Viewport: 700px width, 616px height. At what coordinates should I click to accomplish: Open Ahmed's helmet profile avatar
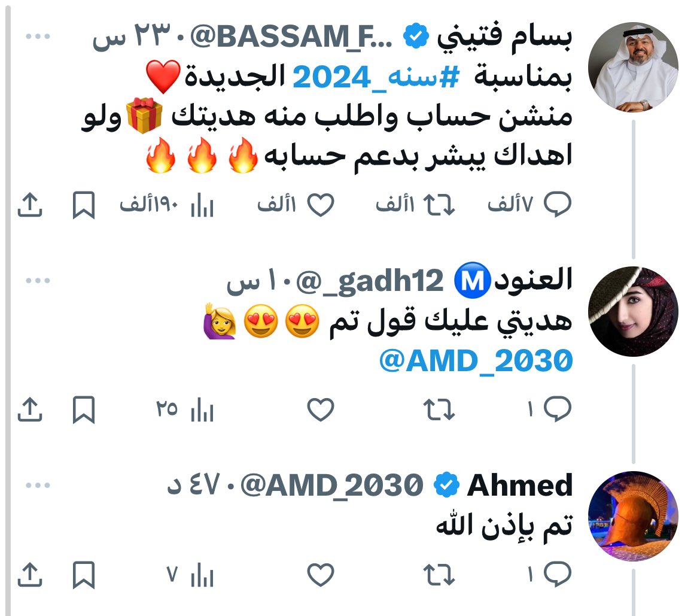point(633,516)
